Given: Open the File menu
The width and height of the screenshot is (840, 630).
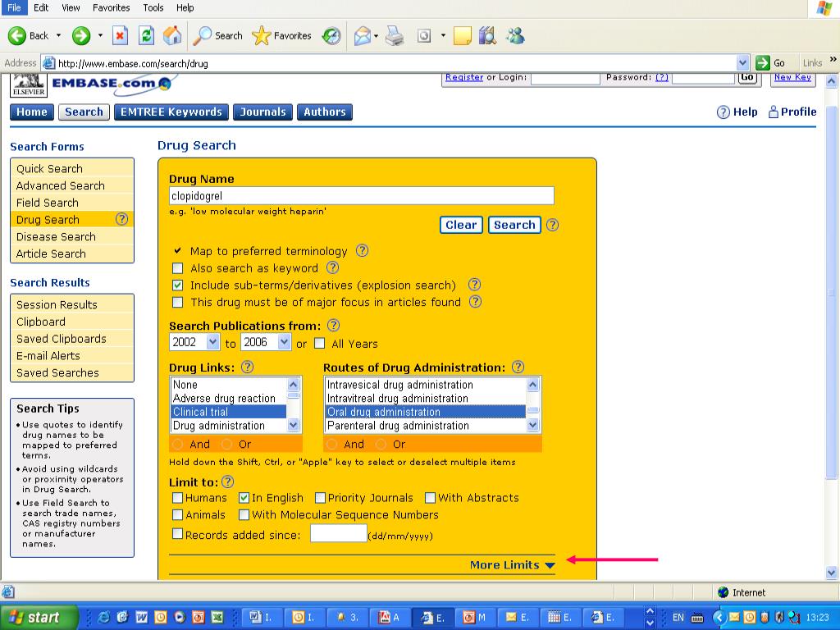Looking at the screenshot, I should tap(14, 7).
